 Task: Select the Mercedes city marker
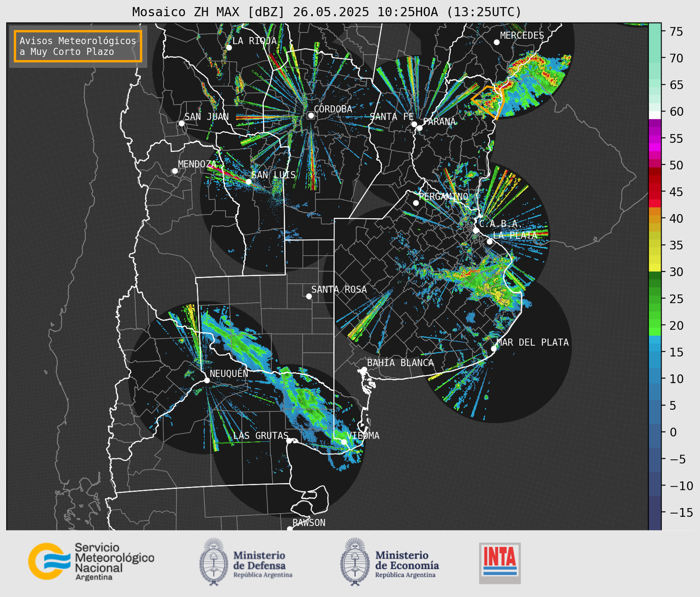pos(497,42)
